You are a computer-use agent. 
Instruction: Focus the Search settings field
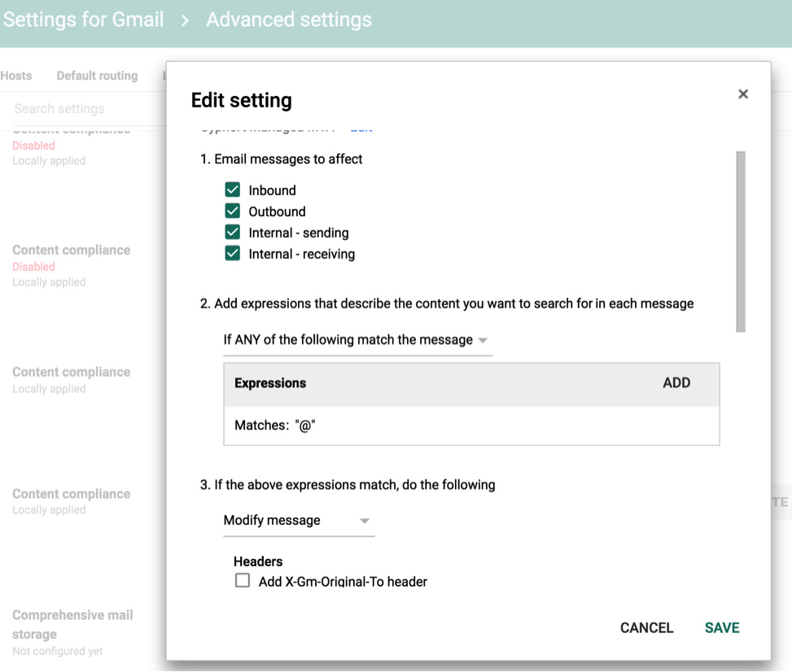(x=81, y=109)
